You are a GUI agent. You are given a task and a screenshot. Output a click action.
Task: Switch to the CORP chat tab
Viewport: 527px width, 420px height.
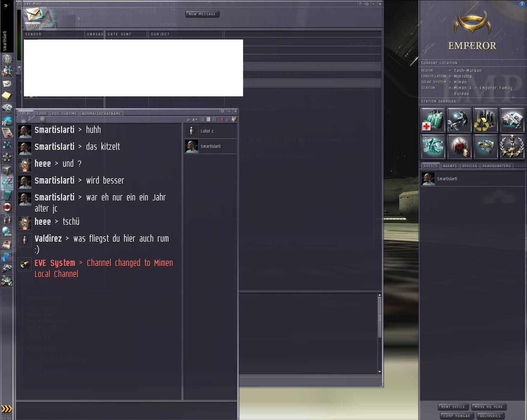pyautogui.click(x=42, y=113)
